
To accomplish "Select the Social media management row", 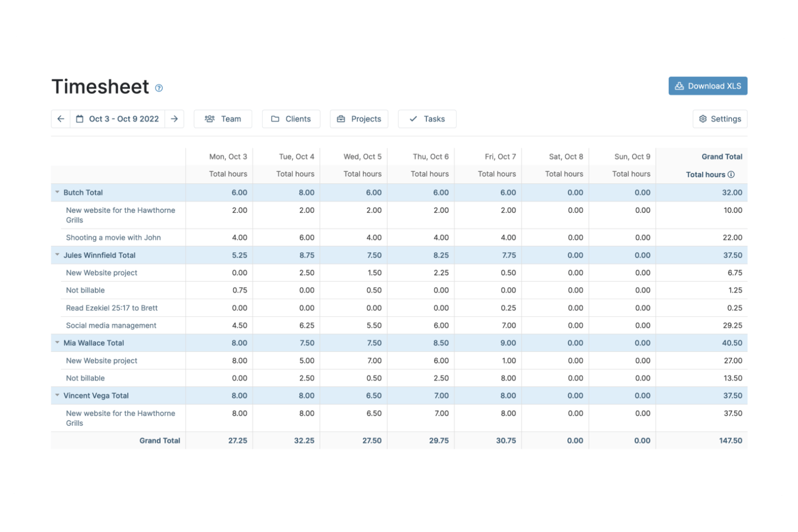I will pyautogui.click(x=111, y=326).
